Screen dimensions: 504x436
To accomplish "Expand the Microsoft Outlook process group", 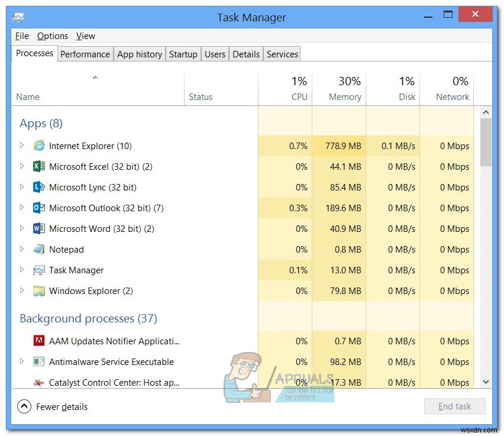I will (x=22, y=208).
